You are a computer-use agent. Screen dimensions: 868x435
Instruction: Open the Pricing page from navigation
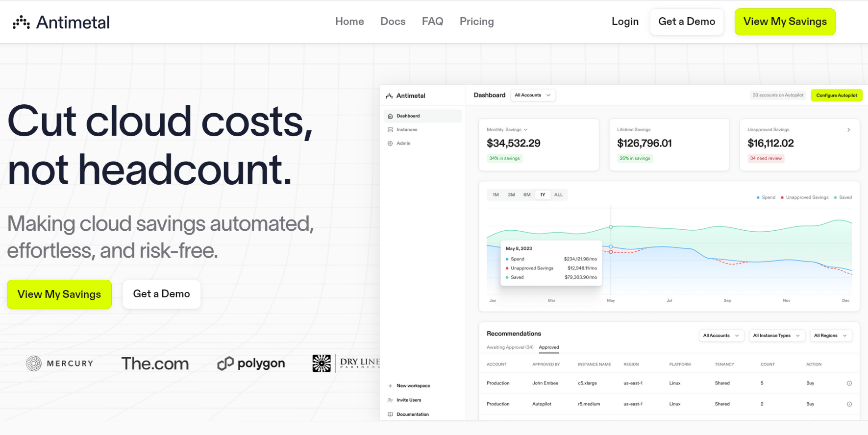476,22
